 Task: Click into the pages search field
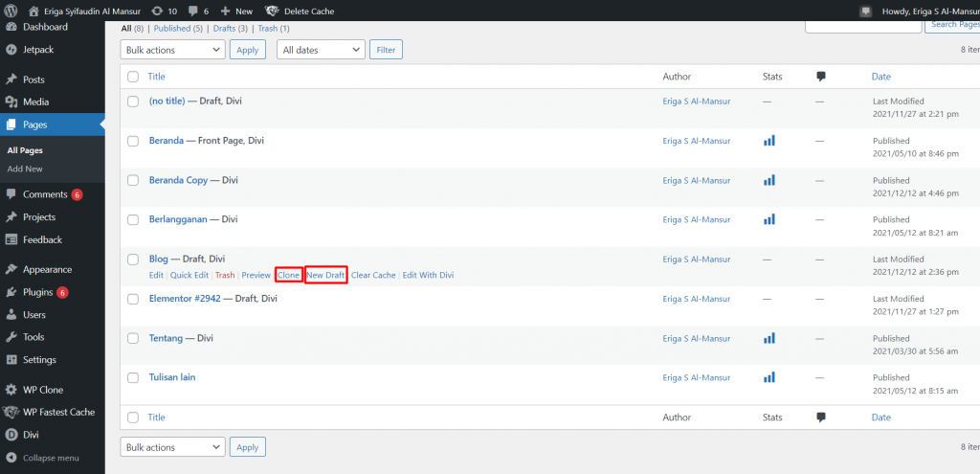click(x=862, y=24)
